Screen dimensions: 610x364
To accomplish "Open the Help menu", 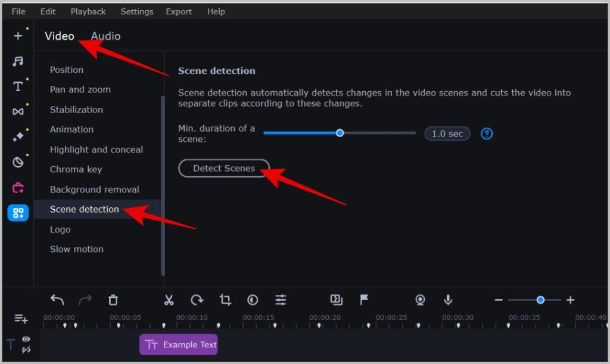I will [x=216, y=12].
